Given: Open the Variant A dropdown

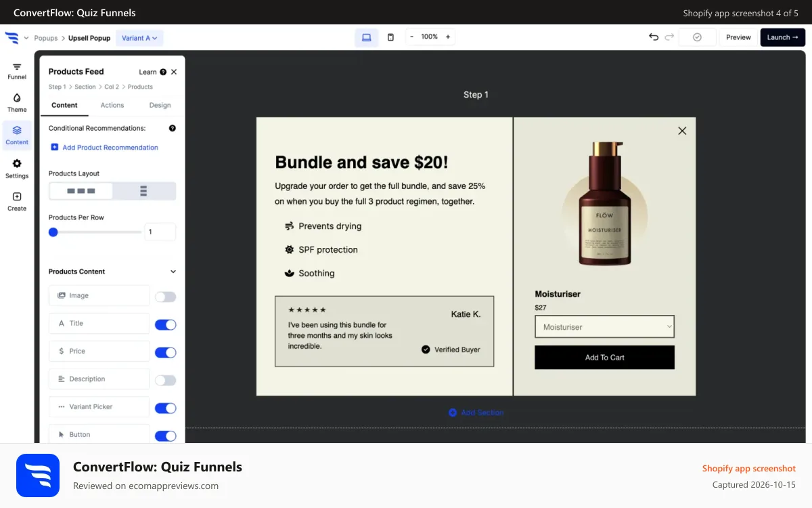Looking at the screenshot, I should coord(139,38).
